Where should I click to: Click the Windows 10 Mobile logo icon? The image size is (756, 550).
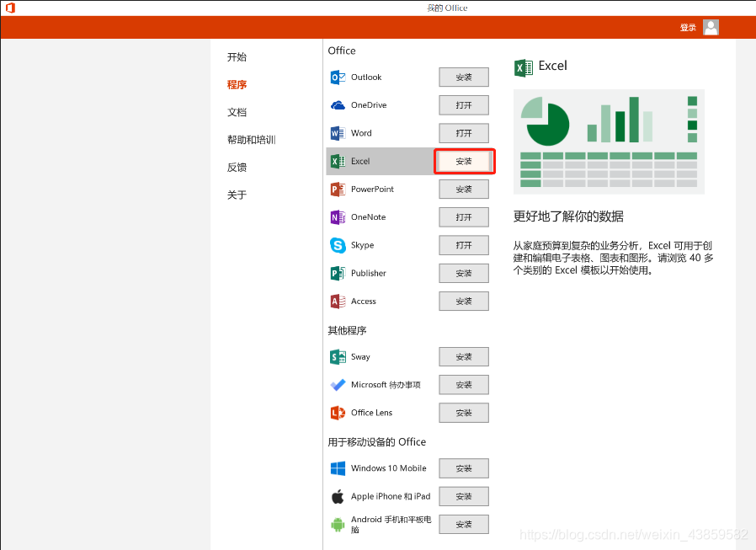point(338,468)
